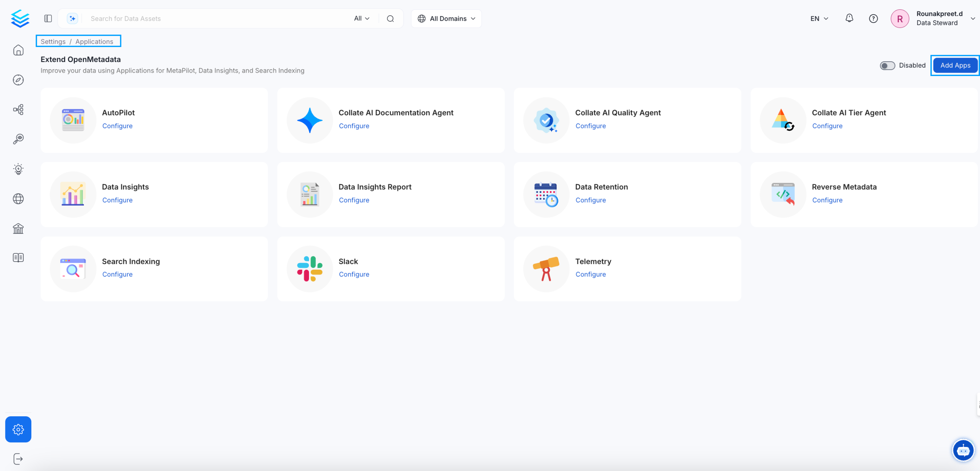Expand the All Domains dropdown
The height and width of the screenshot is (471, 980).
(x=446, y=18)
